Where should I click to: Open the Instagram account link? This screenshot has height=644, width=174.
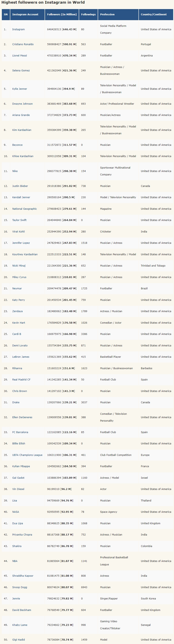[19, 29]
